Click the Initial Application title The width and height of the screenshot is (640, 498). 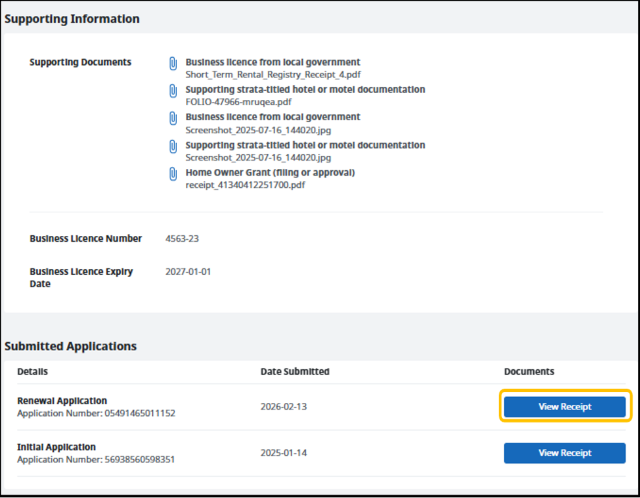click(x=56, y=447)
